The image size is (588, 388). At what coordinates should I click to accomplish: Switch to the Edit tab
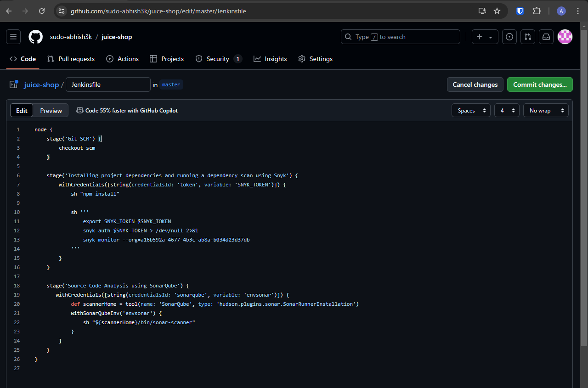coord(22,110)
